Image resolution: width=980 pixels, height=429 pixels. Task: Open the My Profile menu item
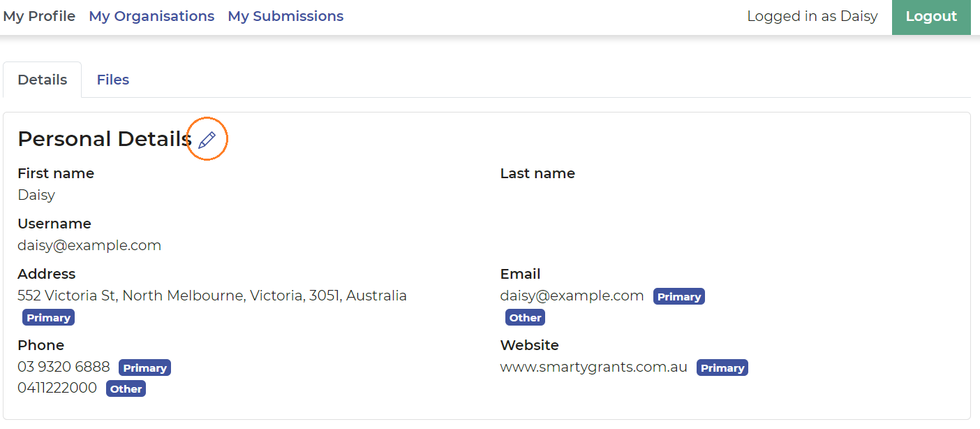[39, 16]
